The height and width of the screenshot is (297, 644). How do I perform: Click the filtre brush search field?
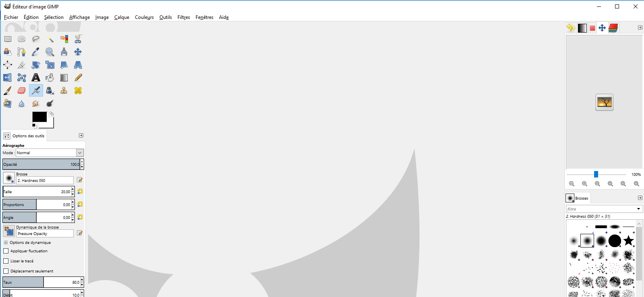601,209
